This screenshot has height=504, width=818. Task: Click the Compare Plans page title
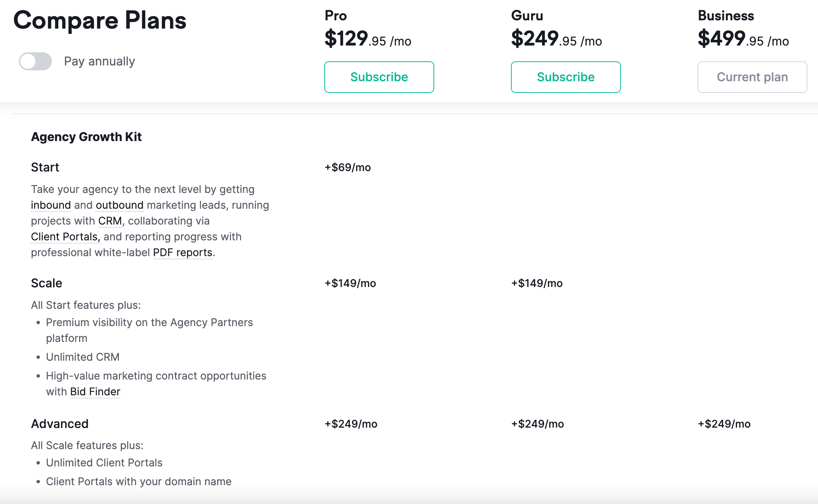point(100,20)
